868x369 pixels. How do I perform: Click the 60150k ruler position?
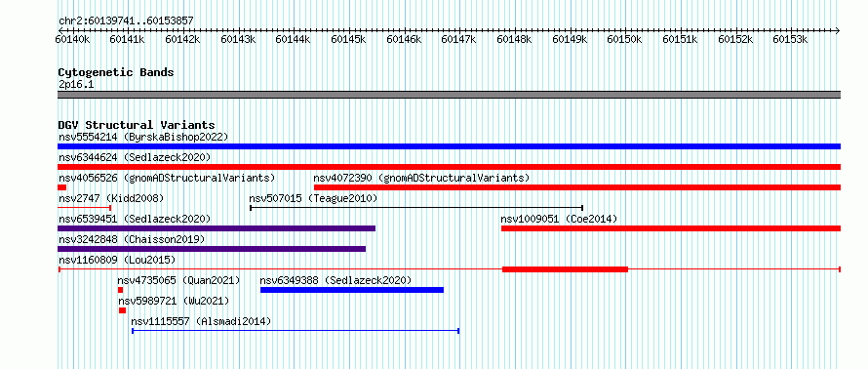coord(624,39)
